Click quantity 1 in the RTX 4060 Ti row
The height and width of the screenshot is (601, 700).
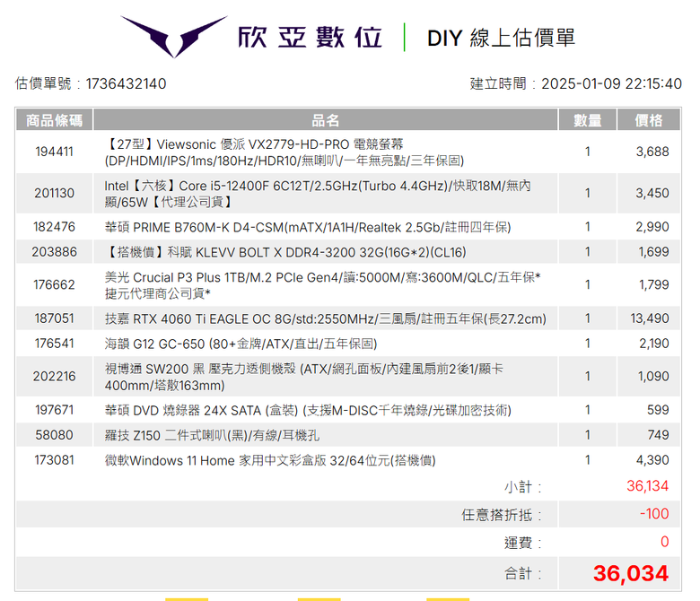[588, 318]
